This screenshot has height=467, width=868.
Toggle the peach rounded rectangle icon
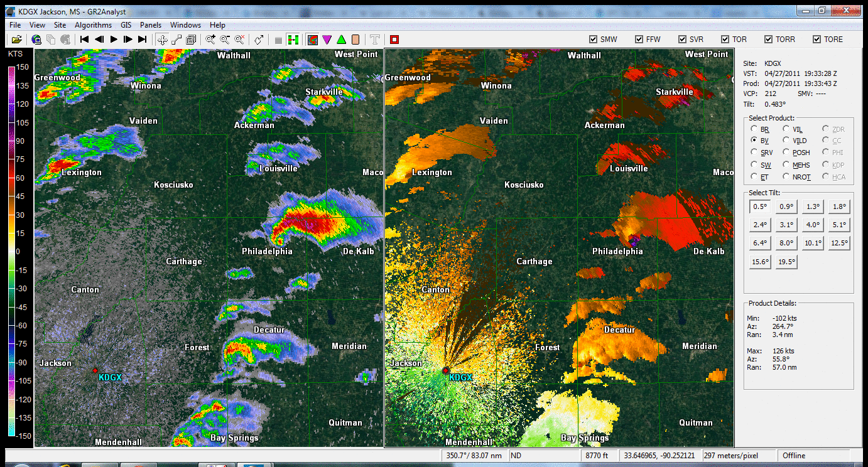355,40
